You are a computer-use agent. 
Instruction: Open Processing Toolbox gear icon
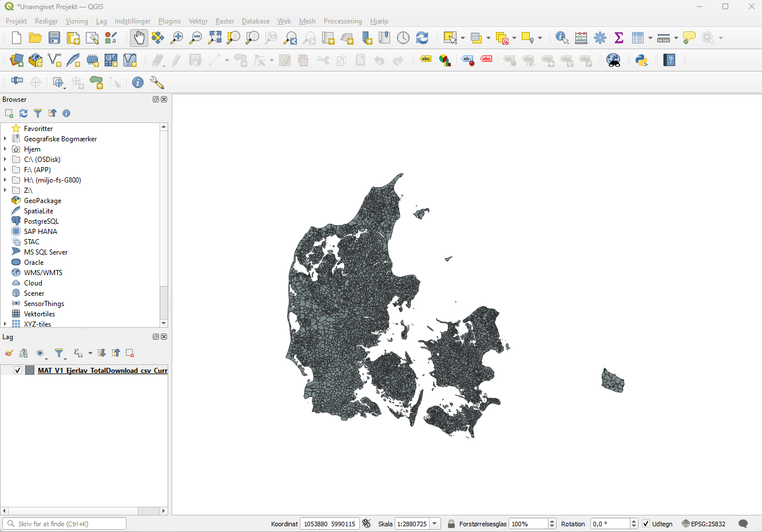tap(600, 38)
